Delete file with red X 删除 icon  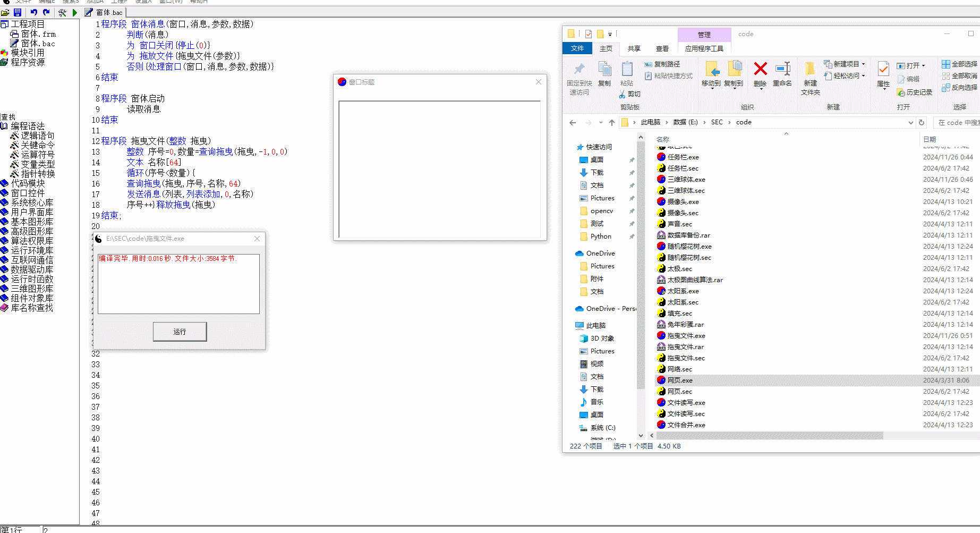click(760, 69)
